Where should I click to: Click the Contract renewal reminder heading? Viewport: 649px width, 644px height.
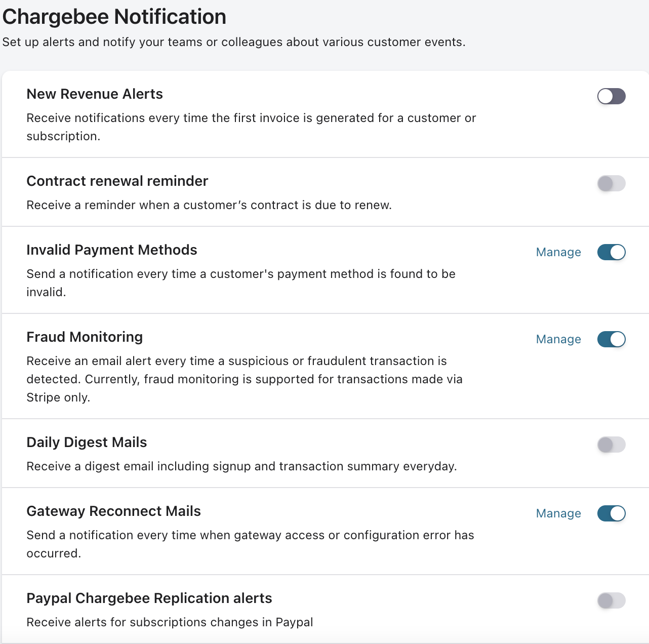pos(117,181)
